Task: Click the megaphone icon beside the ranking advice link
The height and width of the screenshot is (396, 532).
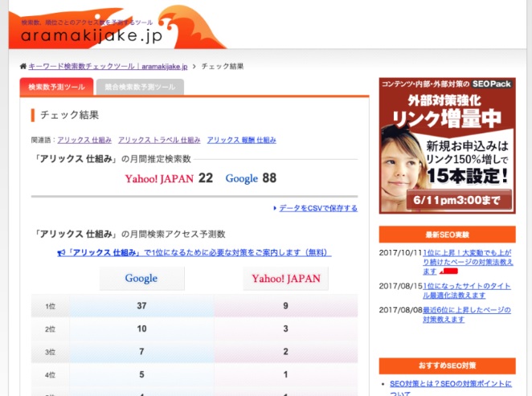Action: 61,252
